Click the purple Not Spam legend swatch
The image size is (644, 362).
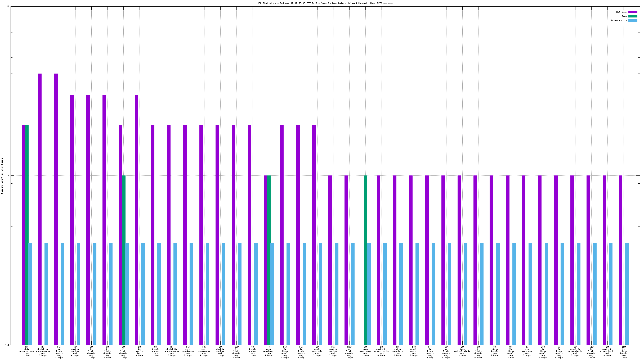633,12
